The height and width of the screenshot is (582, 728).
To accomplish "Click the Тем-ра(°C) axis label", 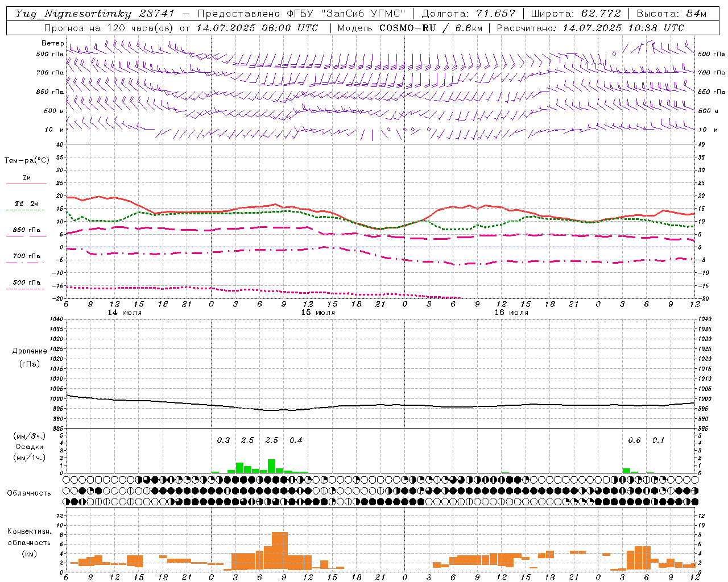I will 27,161.
